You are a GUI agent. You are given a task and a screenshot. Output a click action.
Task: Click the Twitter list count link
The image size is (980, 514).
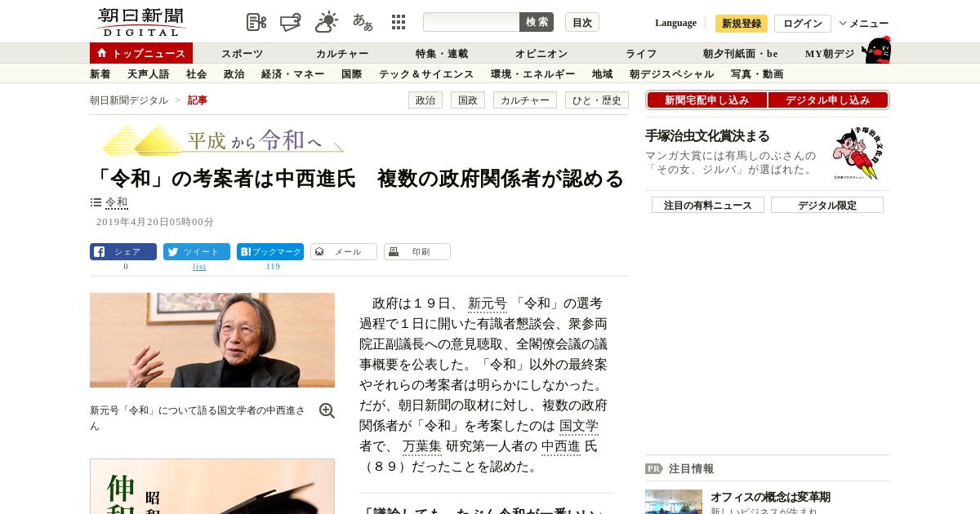199,267
